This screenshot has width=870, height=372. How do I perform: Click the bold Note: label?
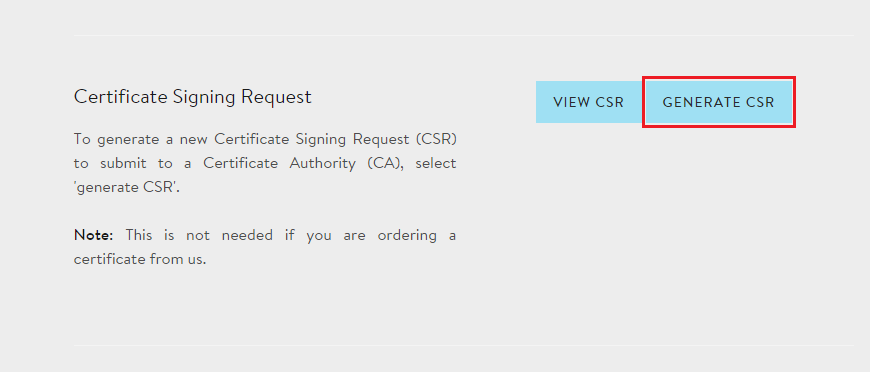94,235
